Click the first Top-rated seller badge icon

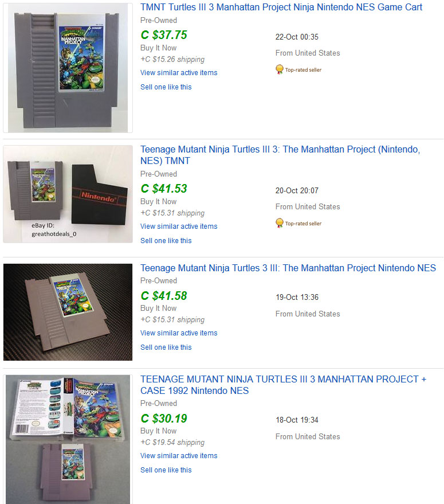coord(280,69)
